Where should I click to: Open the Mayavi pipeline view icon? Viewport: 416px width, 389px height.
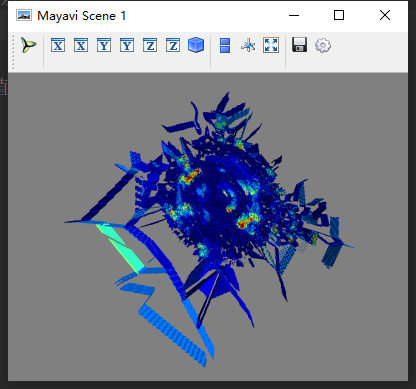[29, 45]
